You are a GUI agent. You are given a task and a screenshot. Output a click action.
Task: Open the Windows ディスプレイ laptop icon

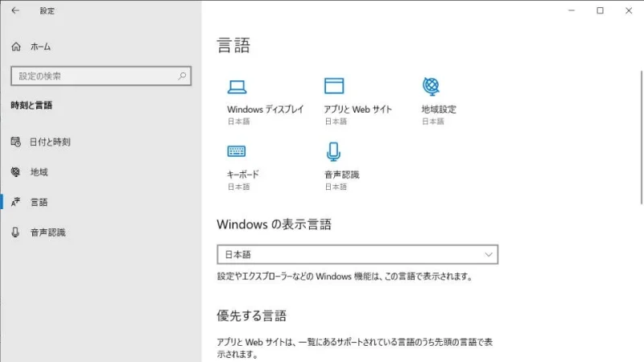(237, 87)
